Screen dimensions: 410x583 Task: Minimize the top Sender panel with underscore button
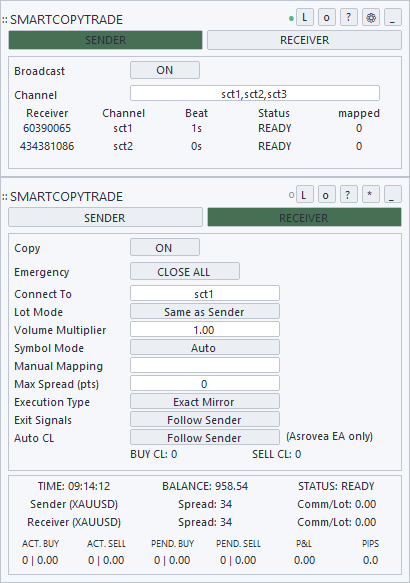pyautogui.click(x=393, y=17)
